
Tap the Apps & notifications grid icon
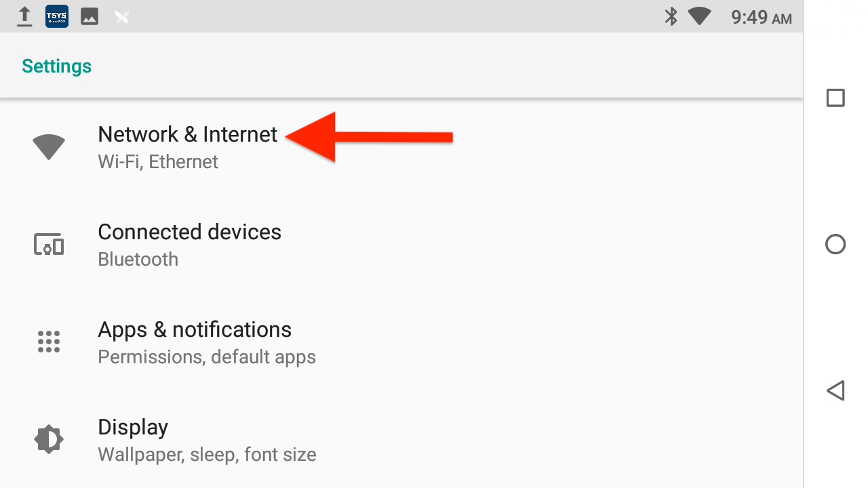pyautogui.click(x=48, y=342)
